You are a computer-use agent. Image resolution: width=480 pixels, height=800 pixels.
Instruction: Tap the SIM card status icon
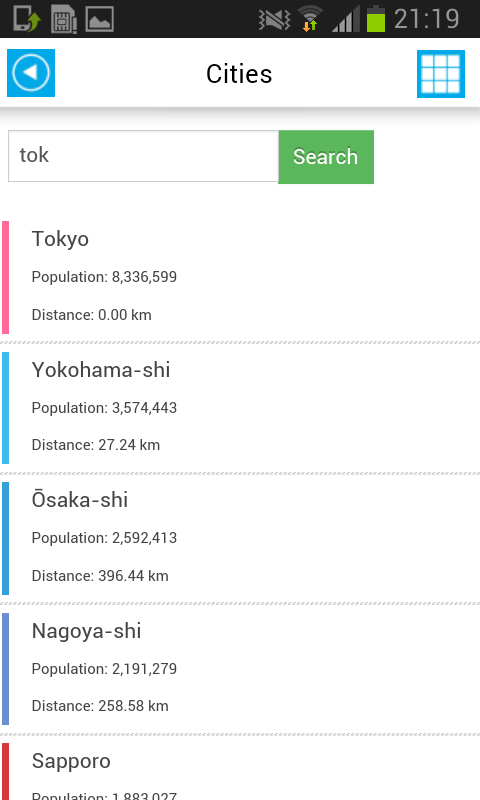tap(64, 19)
